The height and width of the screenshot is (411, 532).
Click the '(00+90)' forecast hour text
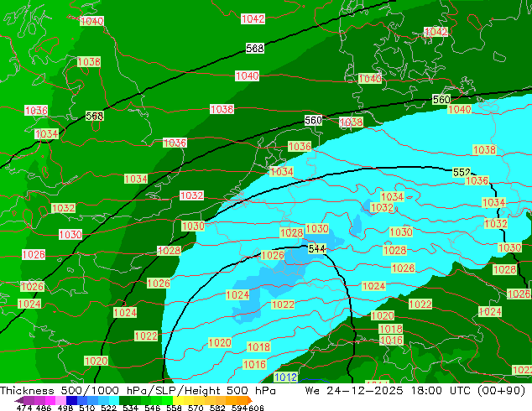click(x=502, y=391)
